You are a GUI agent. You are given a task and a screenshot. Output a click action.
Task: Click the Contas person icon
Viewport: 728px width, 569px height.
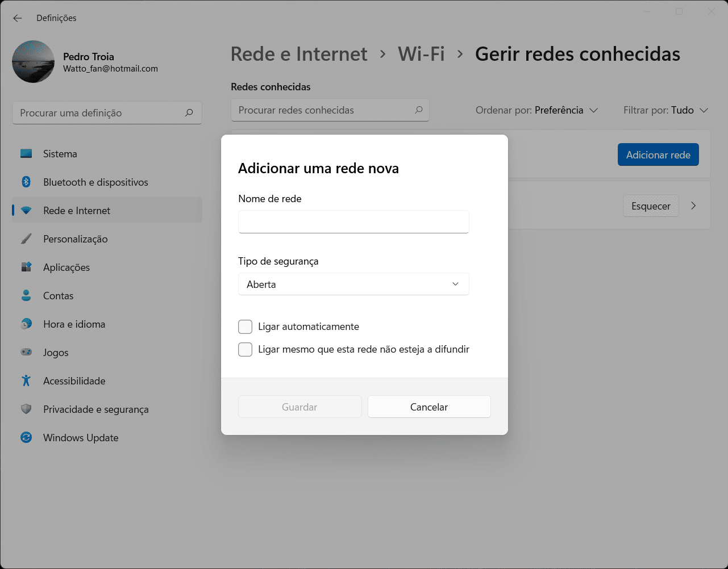(26, 296)
